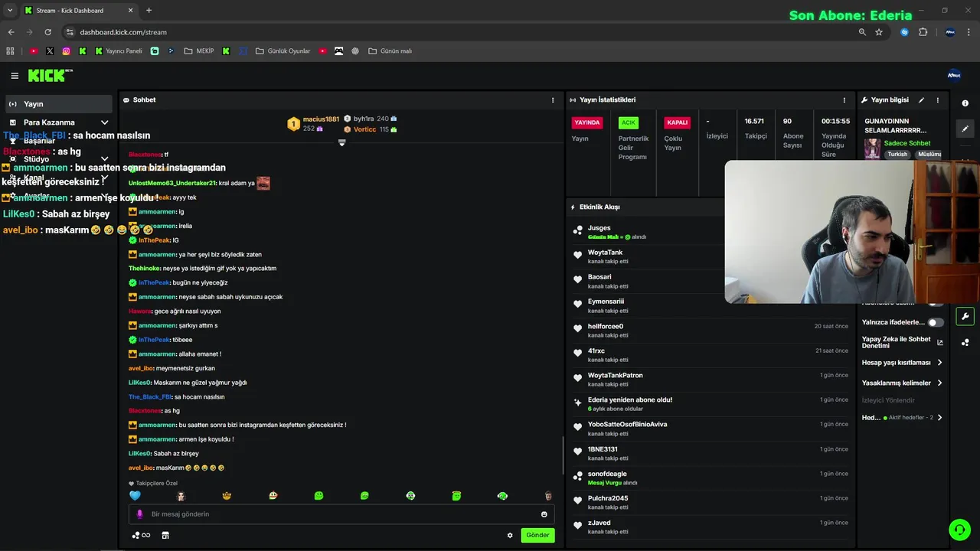Image resolution: width=980 pixels, height=551 pixels.
Task: Click the purple microphone icon in message box
Action: tap(139, 514)
